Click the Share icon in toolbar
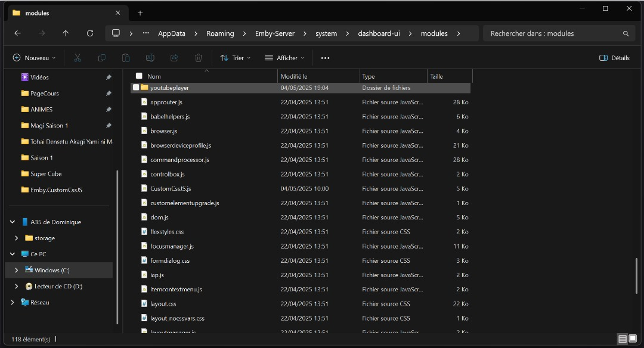The image size is (644, 348). (x=174, y=58)
